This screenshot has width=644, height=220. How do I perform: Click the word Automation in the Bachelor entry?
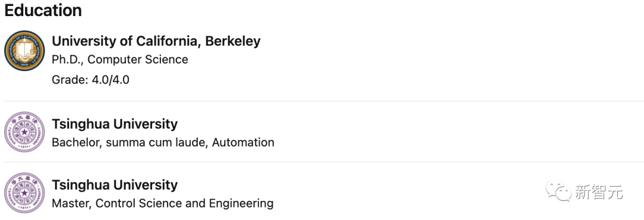click(x=243, y=142)
